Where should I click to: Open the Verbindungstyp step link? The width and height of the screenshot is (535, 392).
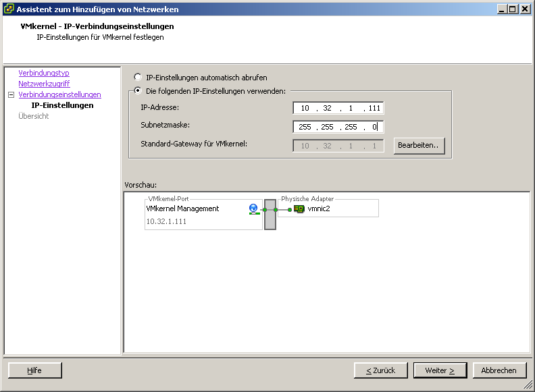[x=44, y=73]
